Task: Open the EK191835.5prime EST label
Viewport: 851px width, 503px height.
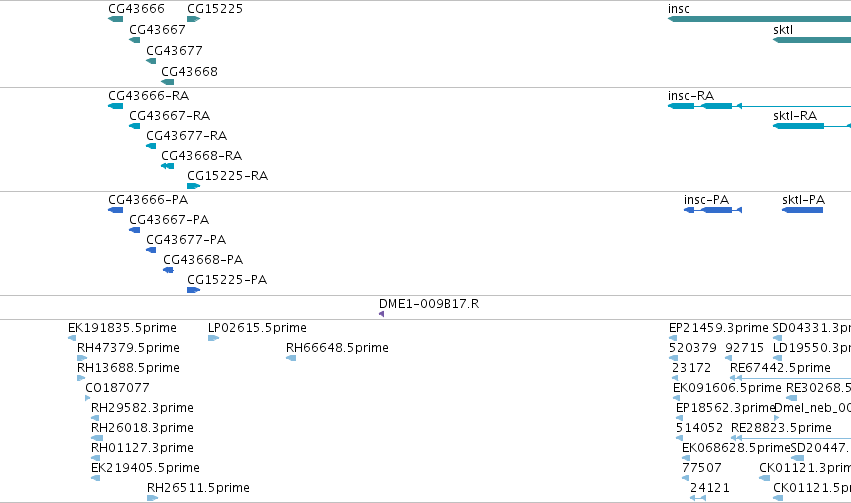Action: coord(122,328)
